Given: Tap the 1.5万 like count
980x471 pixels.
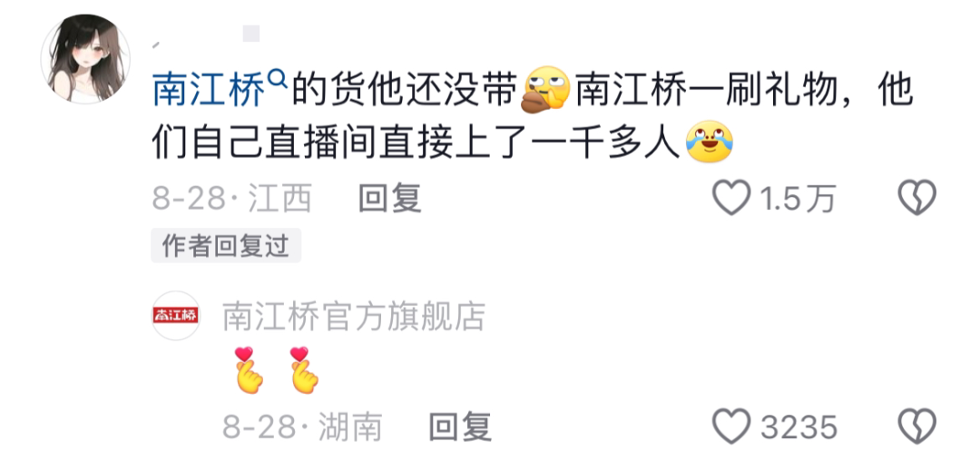Looking at the screenshot, I should pyautogui.click(x=797, y=200).
